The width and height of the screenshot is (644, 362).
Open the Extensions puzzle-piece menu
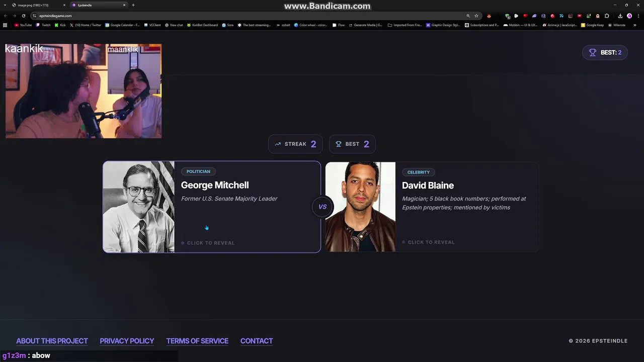(x=607, y=16)
